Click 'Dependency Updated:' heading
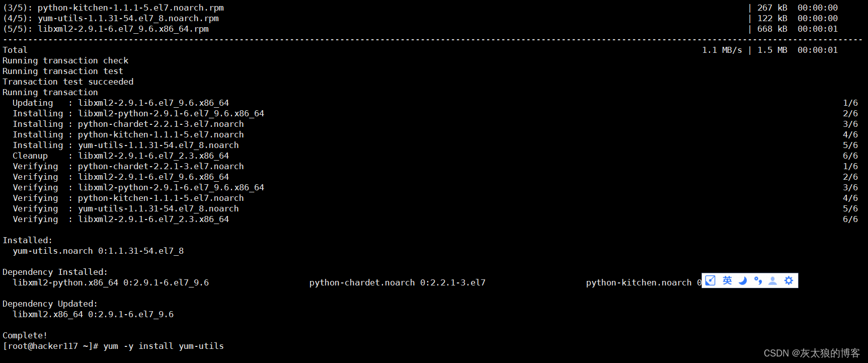The height and width of the screenshot is (363, 868). [x=50, y=304]
